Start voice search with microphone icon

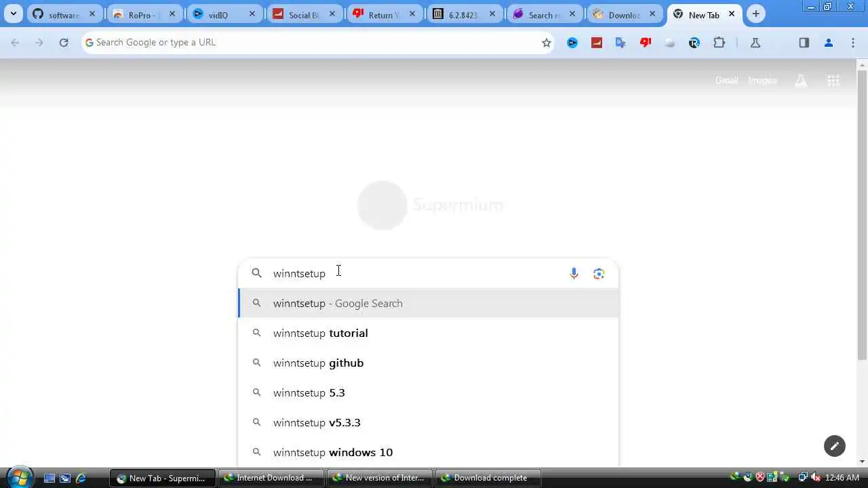pyautogui.click(x=574, y=273)
